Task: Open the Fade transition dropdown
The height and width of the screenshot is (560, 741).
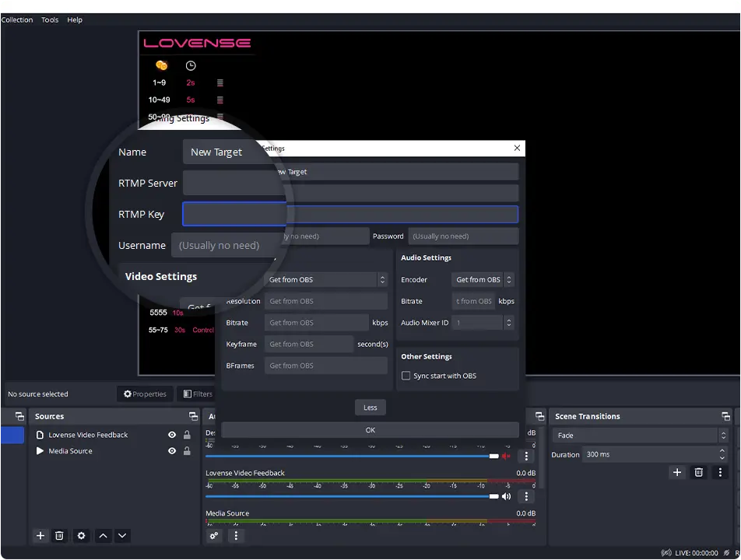Action: click(640, 436)
